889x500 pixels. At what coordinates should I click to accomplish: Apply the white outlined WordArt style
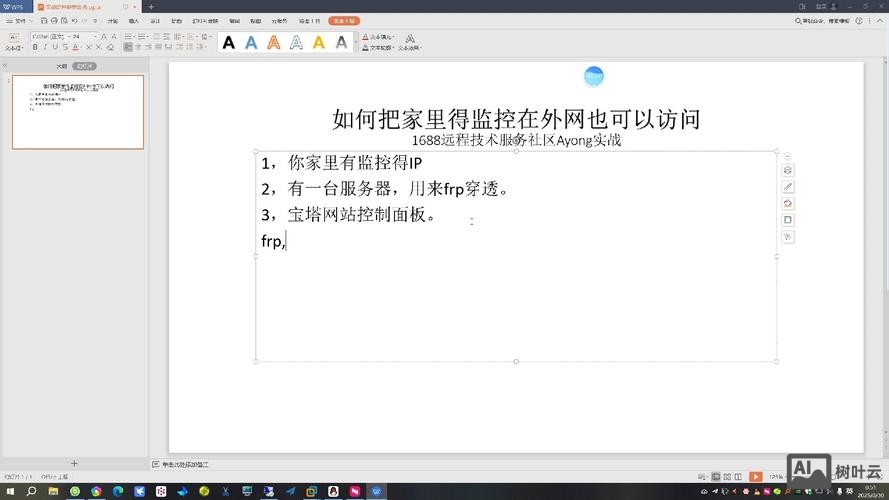296,43
